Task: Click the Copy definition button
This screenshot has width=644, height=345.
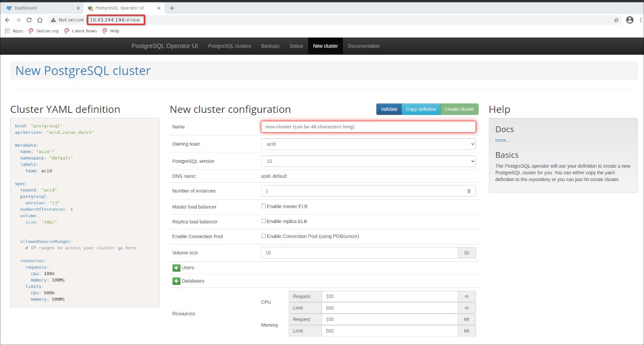Action: click(x=421, y=109)
